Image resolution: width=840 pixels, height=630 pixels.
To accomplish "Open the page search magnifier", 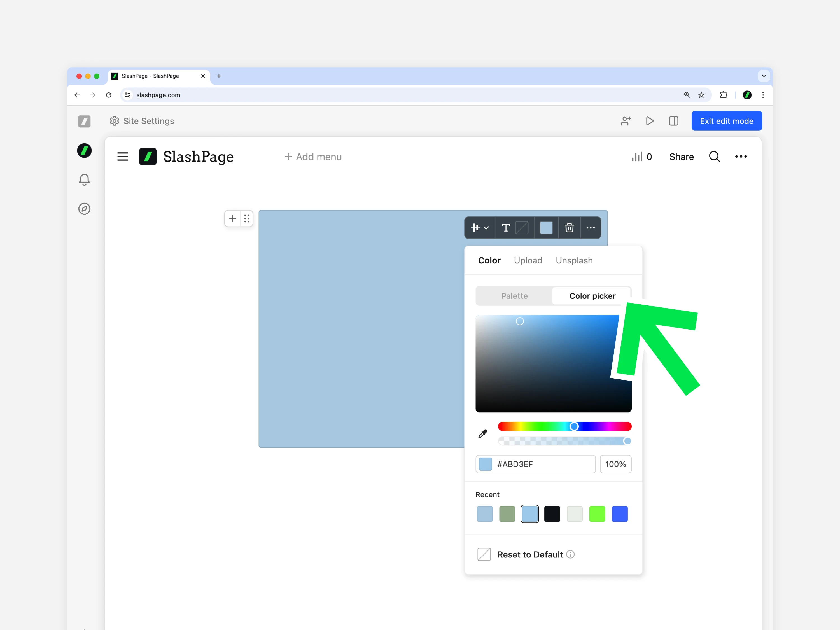I will [x=714, y=157].
